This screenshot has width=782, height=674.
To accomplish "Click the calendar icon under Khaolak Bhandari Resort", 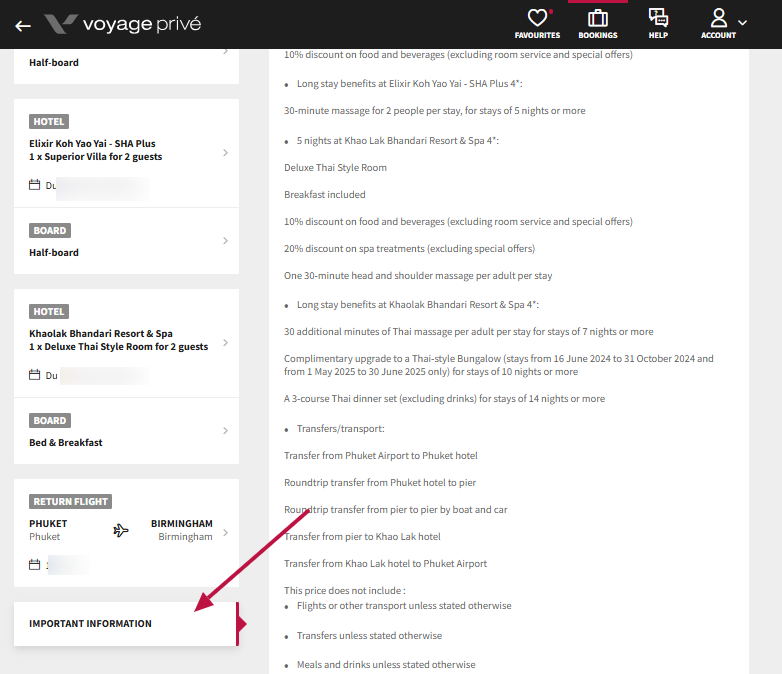I will pos(34,375).
